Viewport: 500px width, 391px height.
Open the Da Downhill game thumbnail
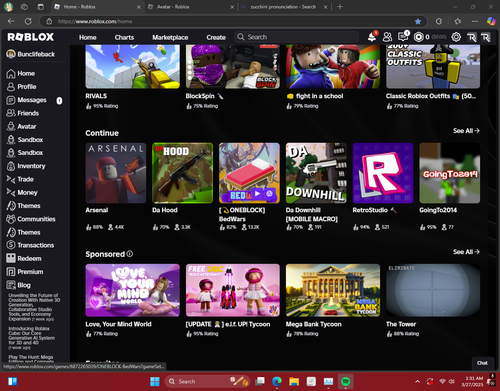(316, 173)
